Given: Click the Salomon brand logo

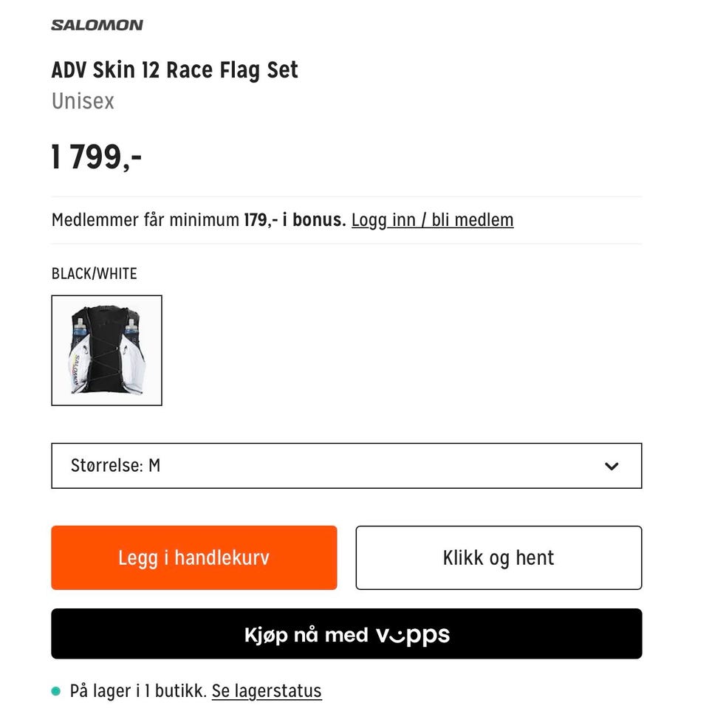Looking at the screenshot, I should [x=97, y=25].
